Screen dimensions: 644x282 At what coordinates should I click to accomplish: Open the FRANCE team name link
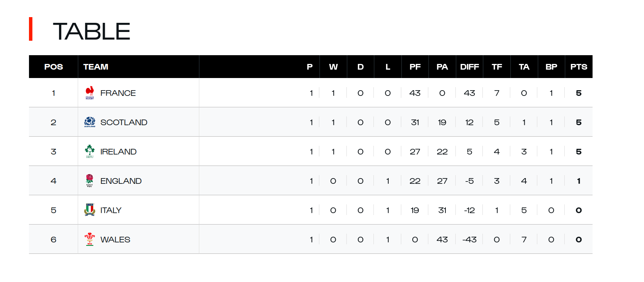118,93
